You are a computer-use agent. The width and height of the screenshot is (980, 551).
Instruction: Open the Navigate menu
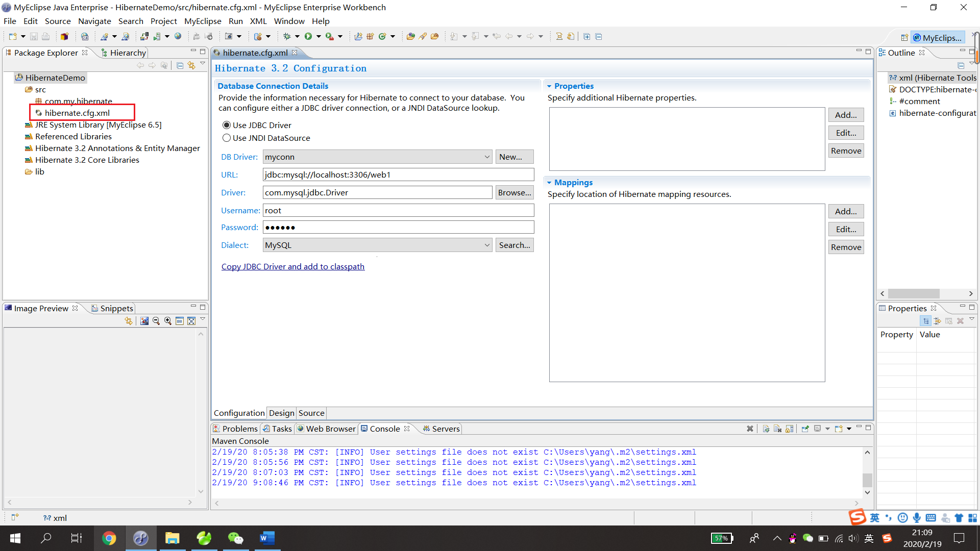[94, 21]
